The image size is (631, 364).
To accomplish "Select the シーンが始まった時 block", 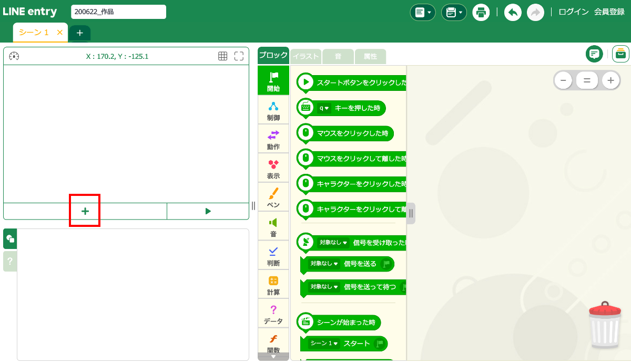I will point(339,322).
